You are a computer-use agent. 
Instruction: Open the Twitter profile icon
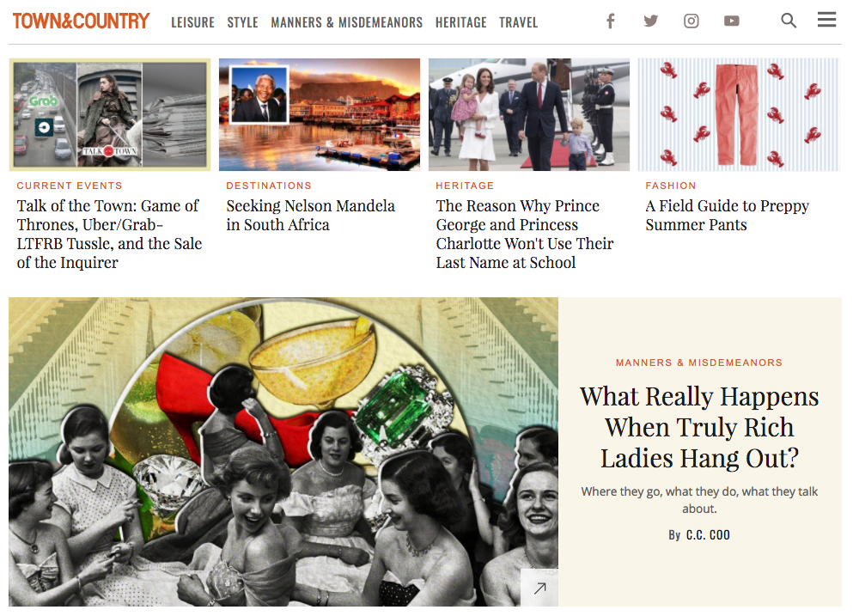[650, 21]
